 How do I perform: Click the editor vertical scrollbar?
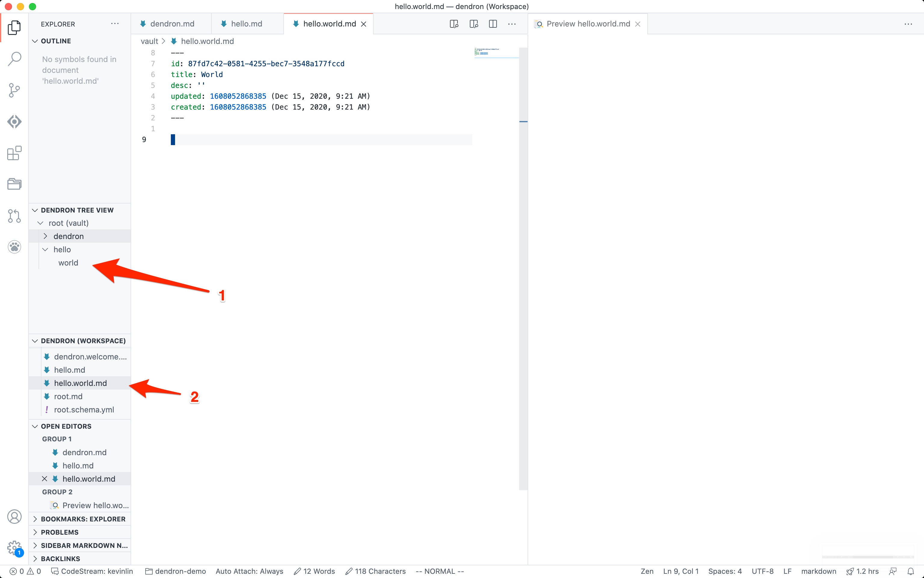[x=523, y=268]
